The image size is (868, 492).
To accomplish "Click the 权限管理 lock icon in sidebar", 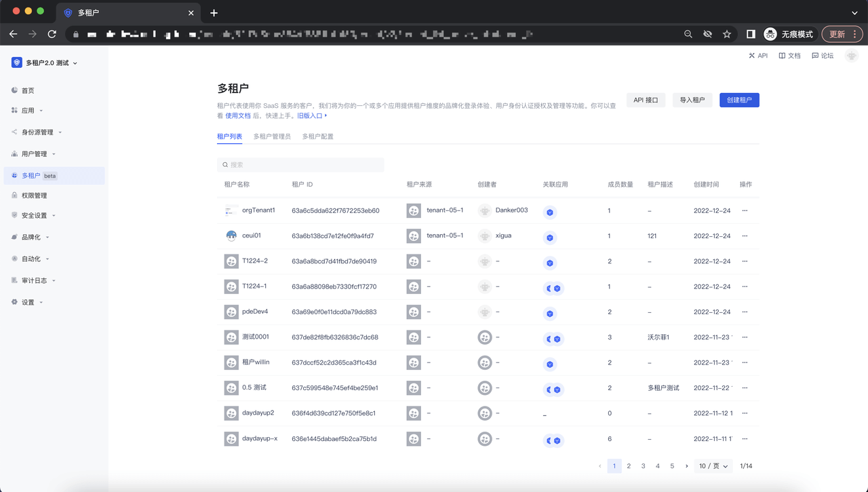I will tap(15, 195).
